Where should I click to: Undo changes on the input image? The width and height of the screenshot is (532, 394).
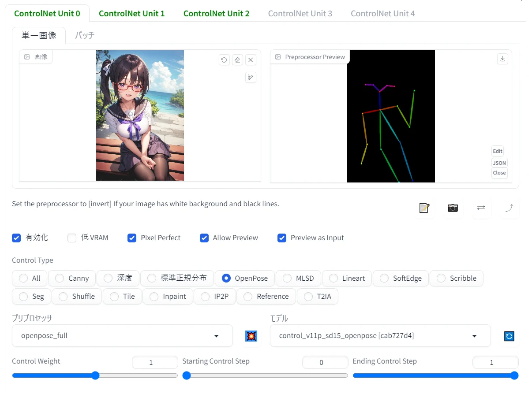224,60
